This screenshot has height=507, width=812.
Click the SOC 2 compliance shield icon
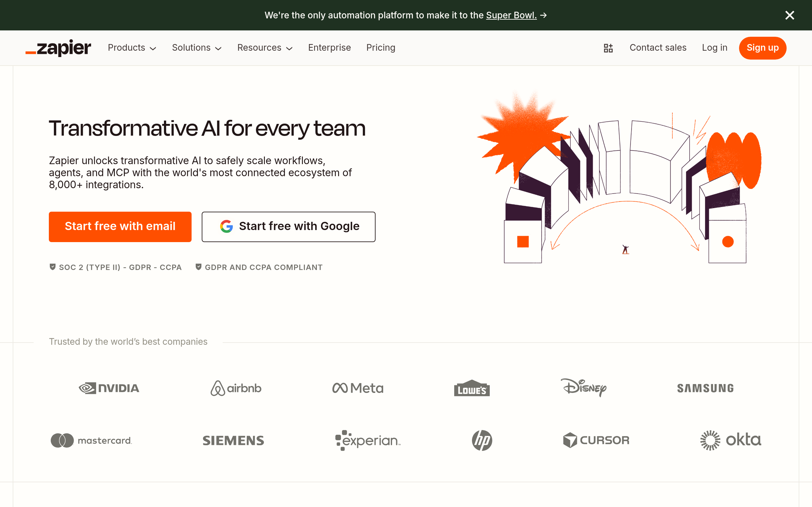point(53,266)
